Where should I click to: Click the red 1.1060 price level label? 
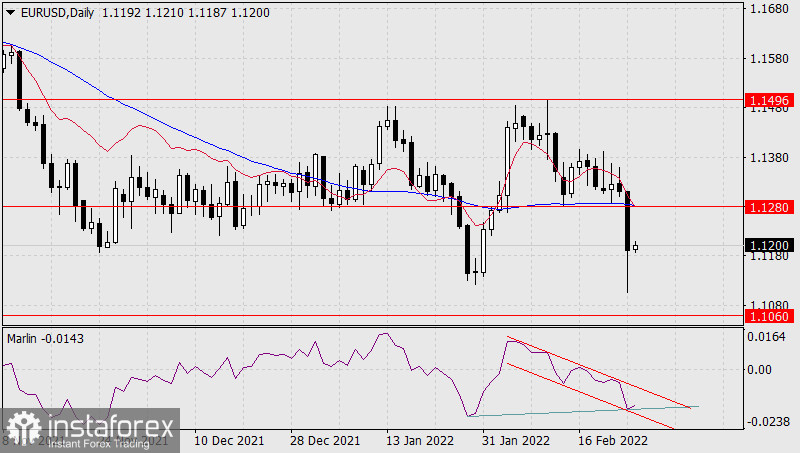tap(768, 316)
